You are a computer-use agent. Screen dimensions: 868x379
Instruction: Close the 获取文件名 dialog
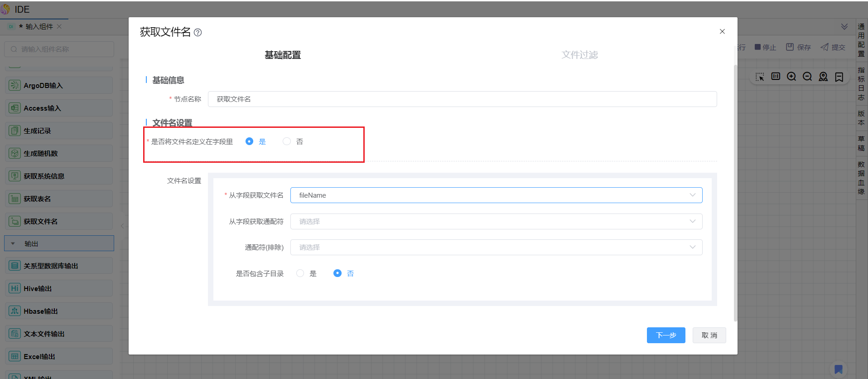click(722, 31)
